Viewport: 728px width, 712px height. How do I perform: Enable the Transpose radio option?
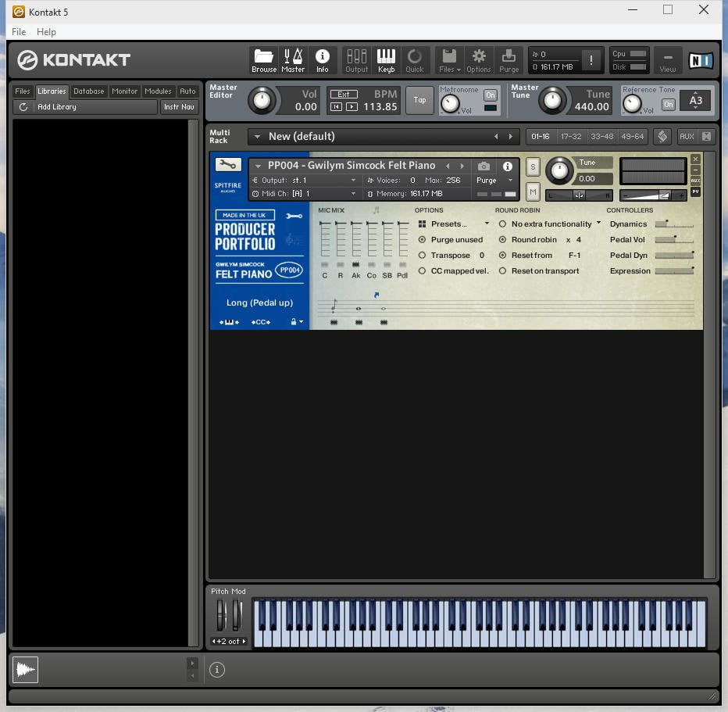pos(422,256)
